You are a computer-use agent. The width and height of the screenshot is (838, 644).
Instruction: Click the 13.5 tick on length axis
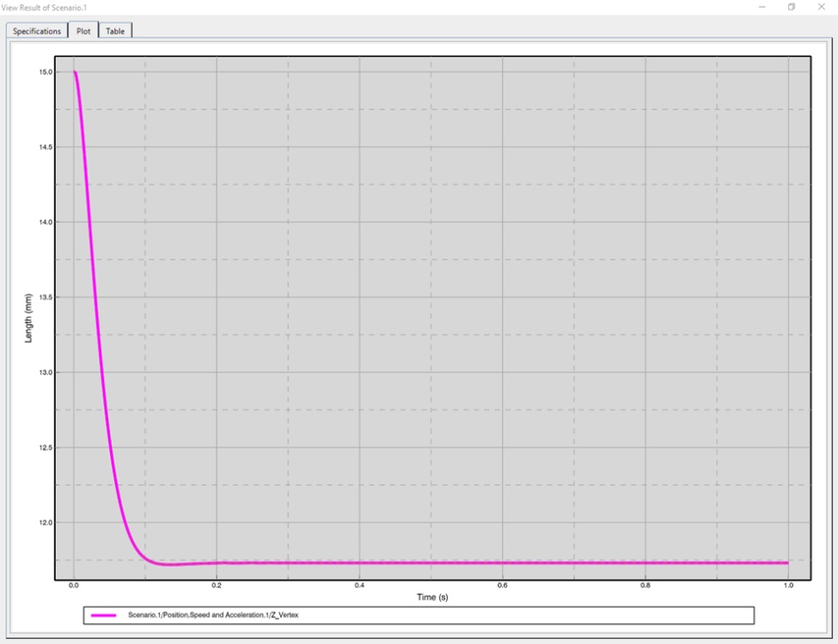click(x=46, y=298)
